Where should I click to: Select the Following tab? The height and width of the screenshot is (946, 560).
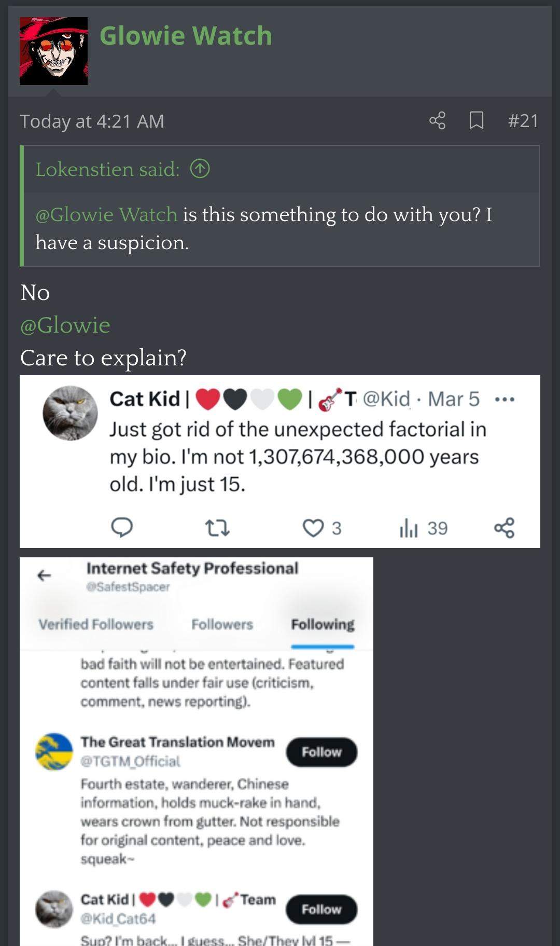click(x=323, y=624)
